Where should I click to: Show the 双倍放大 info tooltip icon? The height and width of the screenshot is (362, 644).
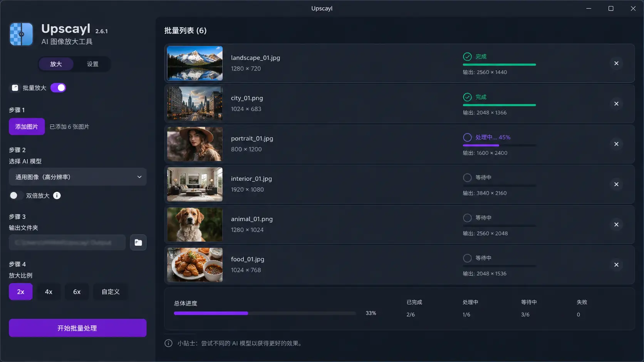[57, 195]
